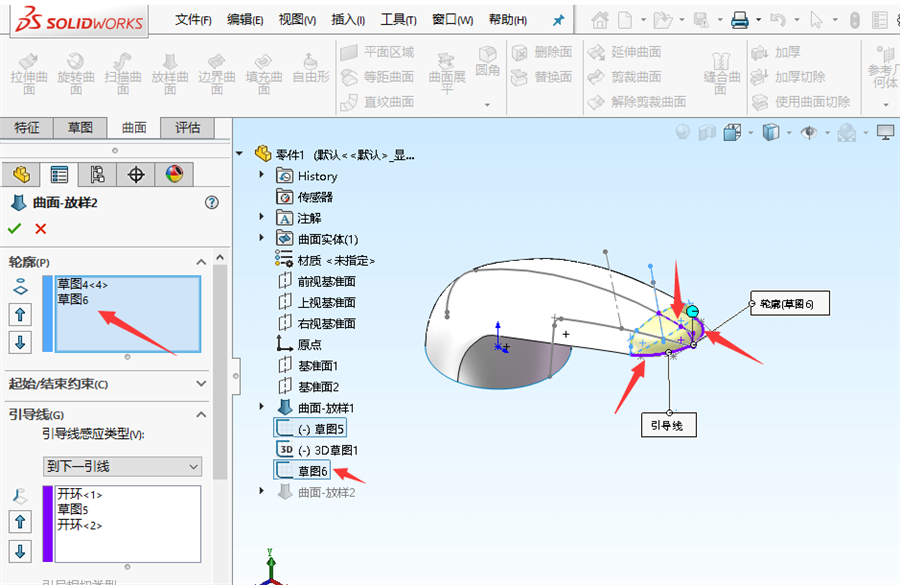This screenshot has width=900, height=585.
Task: Open the 到下一引线 influence type dropdown
Action: click(x=123, y=466)
